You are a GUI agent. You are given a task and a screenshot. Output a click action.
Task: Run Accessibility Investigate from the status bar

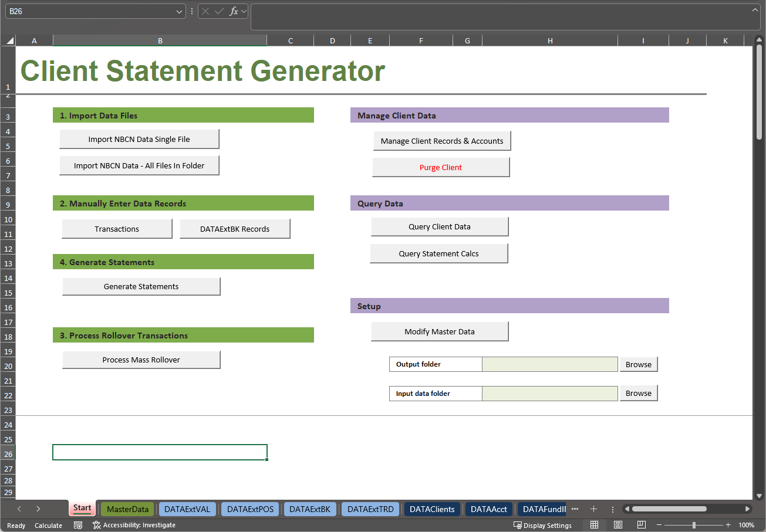click(134, 525)
